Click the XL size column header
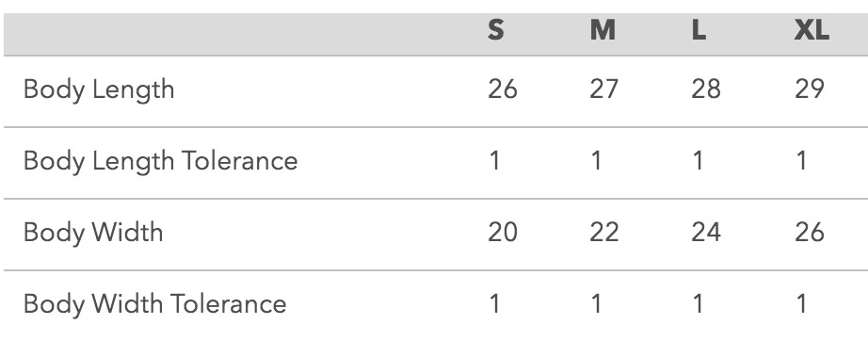 (812, 30)
